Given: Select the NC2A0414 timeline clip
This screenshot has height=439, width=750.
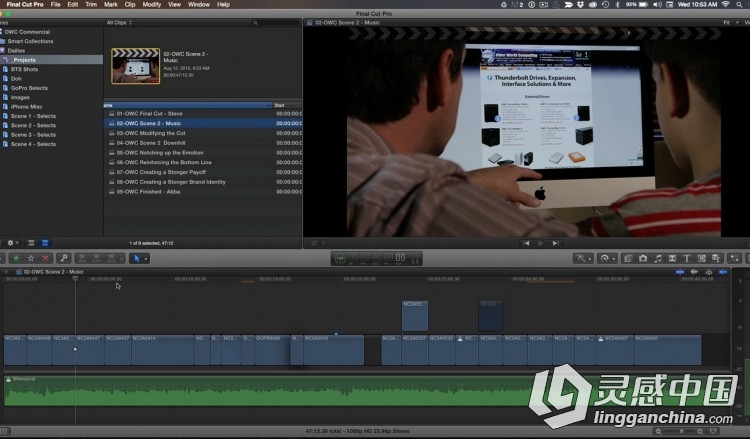Looking at the screenshot, I should pyautogui.click(x=163, y=351).
